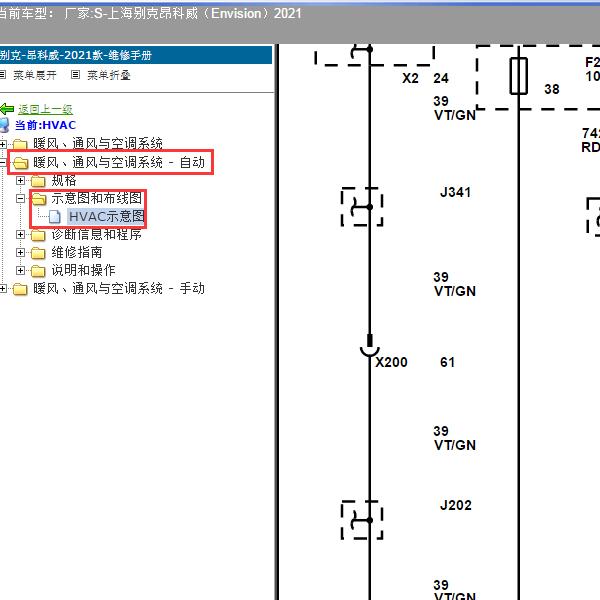Image resolution: width=600 pixels, height=600 pixels.
Task: Open the HVAC示意图 document
Action: 106,217
